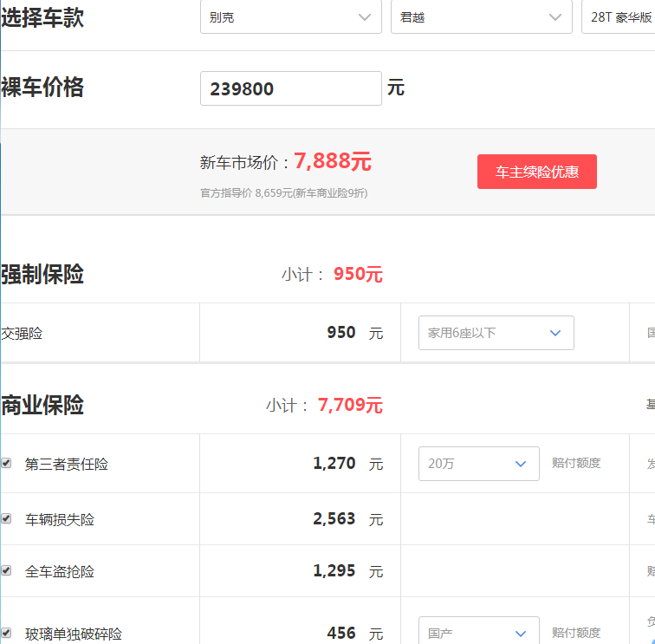Click the 车主续险优惠 button
The width and height of the screenshot is (655, 644).
tap(537, 172)
